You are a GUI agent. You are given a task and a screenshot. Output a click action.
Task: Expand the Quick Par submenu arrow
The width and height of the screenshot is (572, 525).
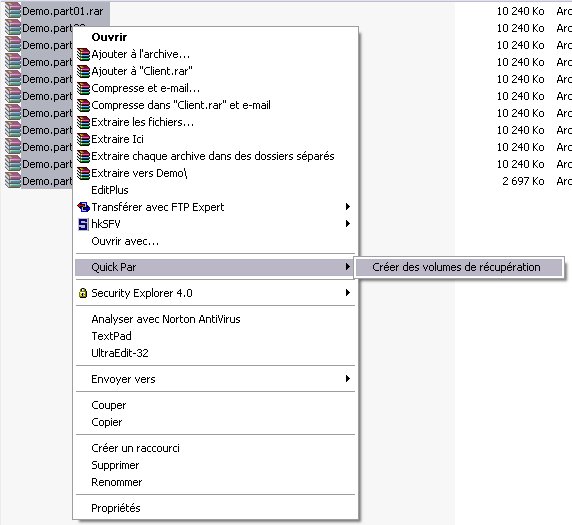(348, 267)
